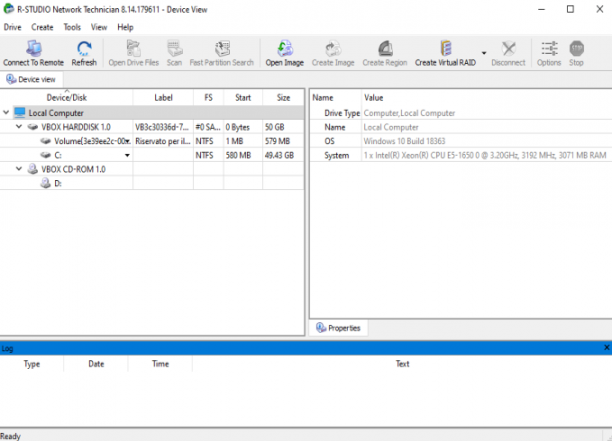Click the Log Type column header
Viewport: 612px width, 441px height.
tap(32, 364)
